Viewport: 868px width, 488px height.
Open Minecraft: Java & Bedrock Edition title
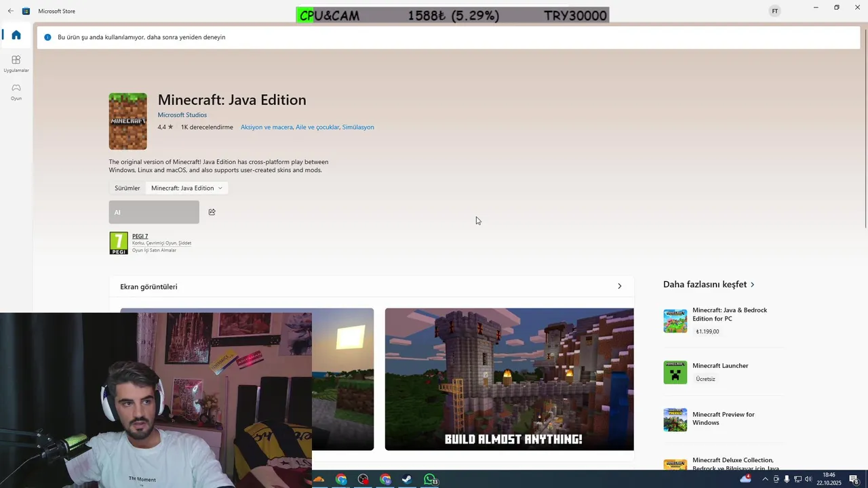pyautogui.click(x=730, y=314)
